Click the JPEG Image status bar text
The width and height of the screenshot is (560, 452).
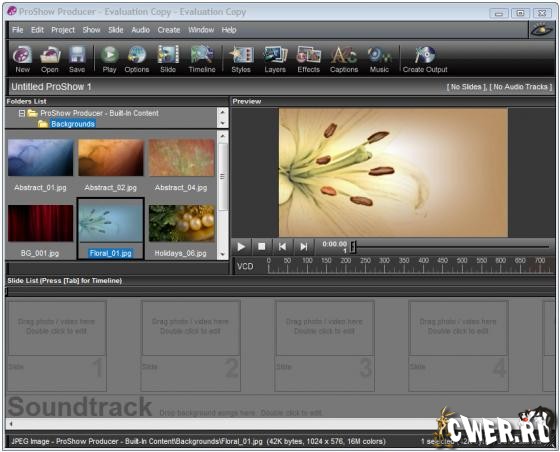(x=198, y=442)
